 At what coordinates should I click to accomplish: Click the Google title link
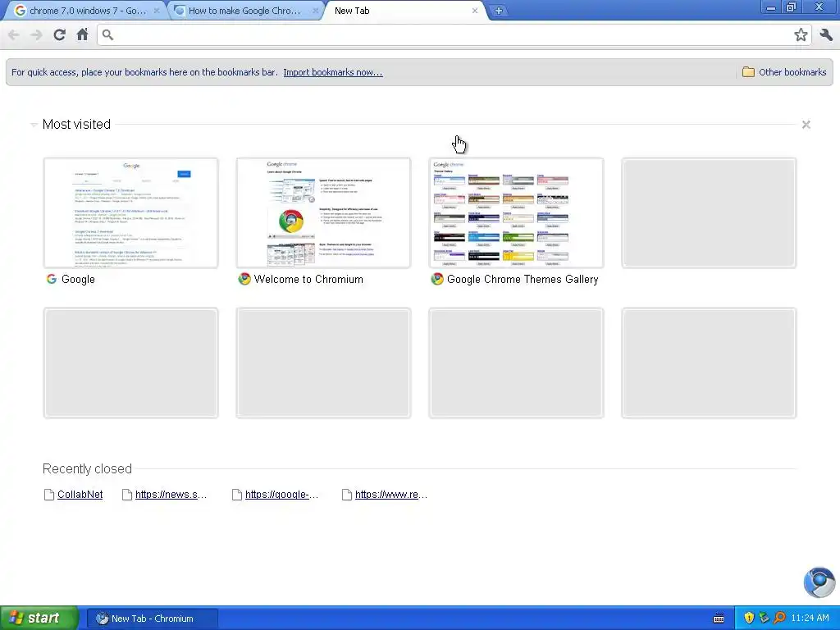click(x=78, y=279)
